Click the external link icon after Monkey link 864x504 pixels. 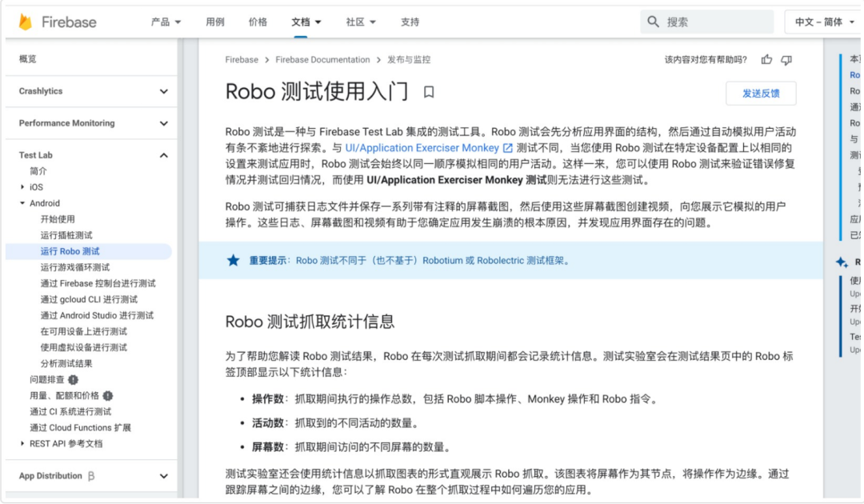506,147
